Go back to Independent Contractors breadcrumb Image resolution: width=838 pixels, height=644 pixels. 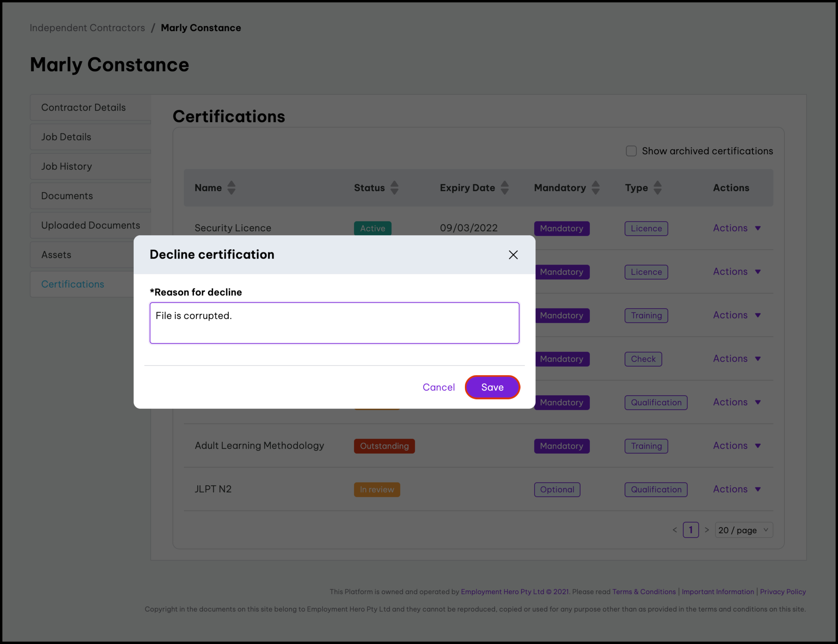[87, 28]
